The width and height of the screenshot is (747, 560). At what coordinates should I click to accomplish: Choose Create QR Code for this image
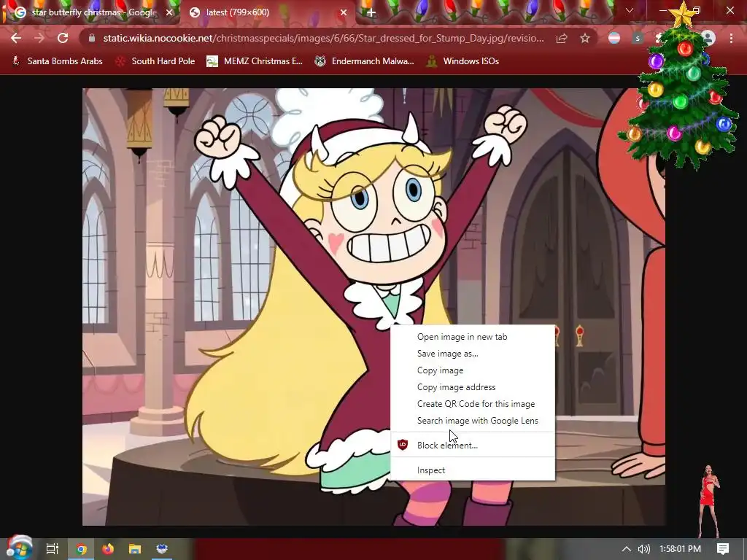(x=473, y=404)
